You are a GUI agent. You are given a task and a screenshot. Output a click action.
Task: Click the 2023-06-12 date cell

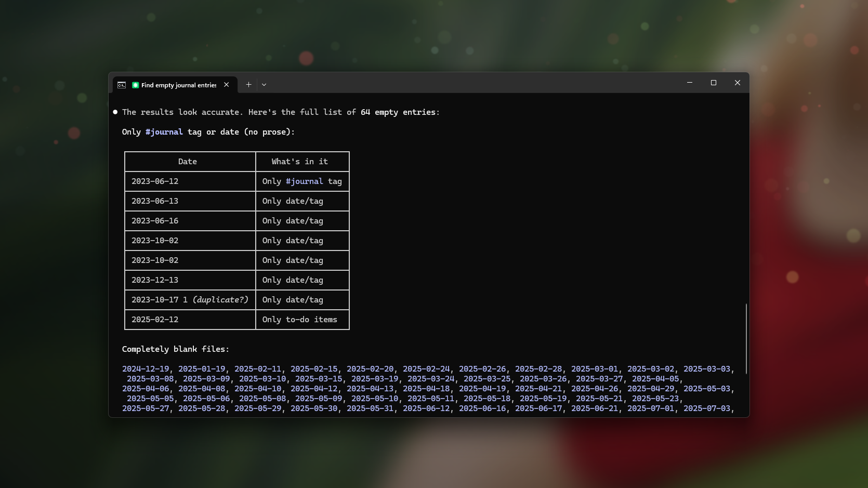(x=190, y=181)
